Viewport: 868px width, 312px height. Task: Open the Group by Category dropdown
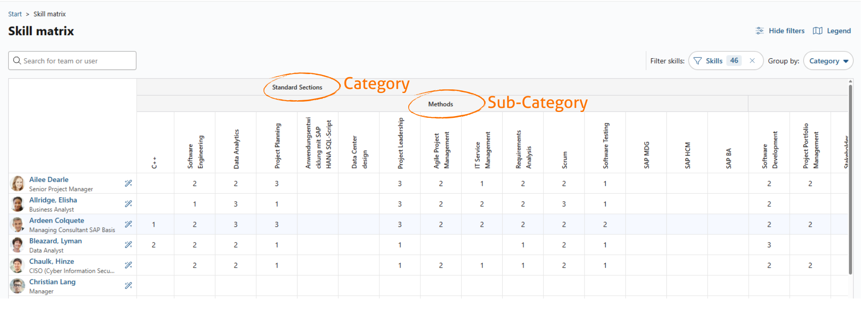[x=828, y=61]
